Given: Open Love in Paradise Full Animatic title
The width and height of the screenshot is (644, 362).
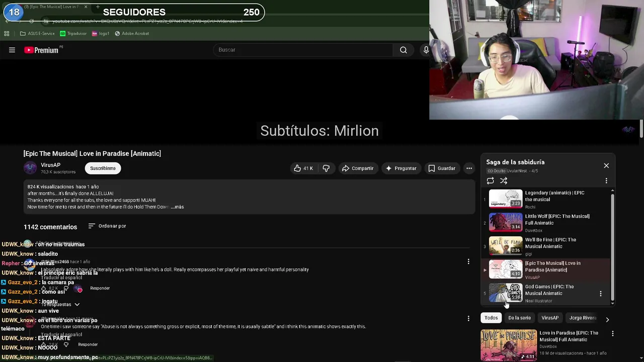Looking at the screenshot, I should click(x=569, y=336).
